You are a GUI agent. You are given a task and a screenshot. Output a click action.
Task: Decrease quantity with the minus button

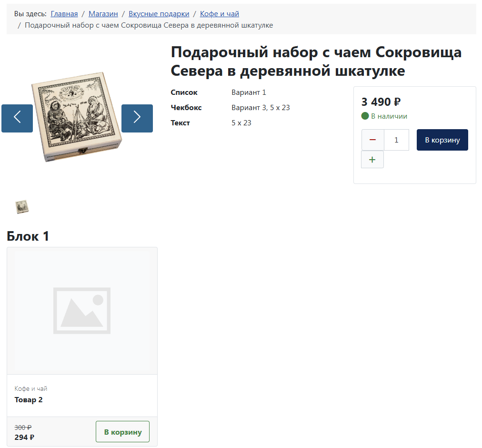(x=372, y=140)
